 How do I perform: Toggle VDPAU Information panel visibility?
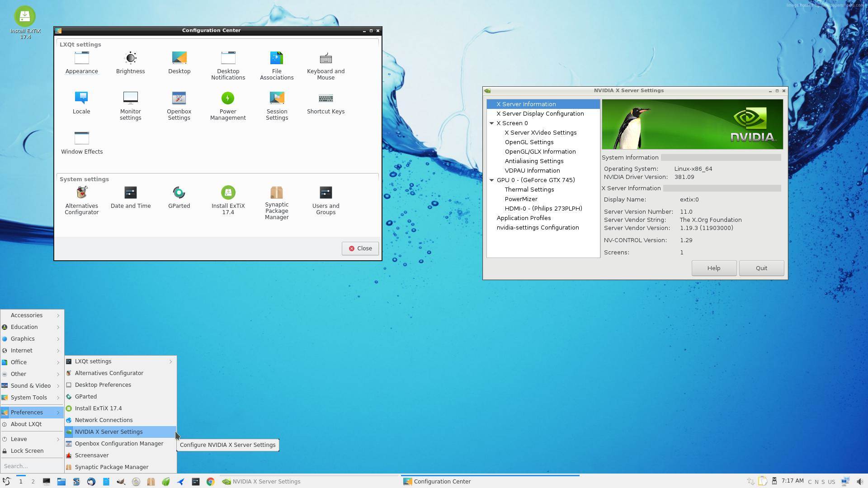tap(531, 170)
